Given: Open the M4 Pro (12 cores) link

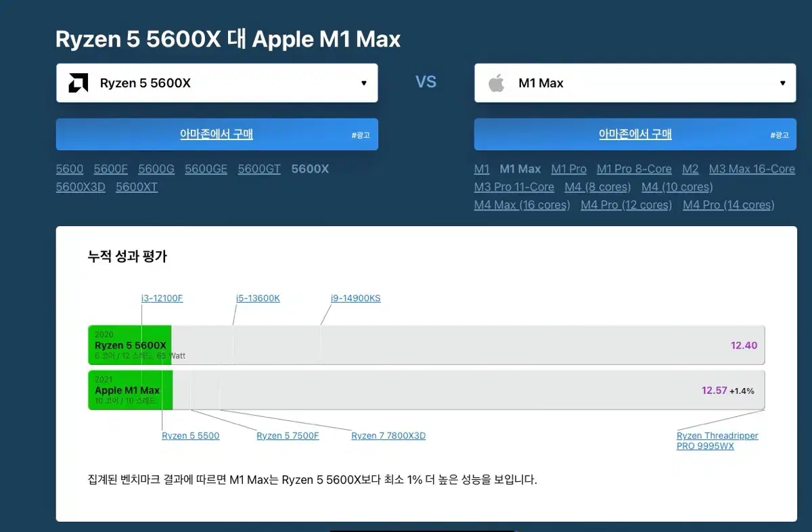Looking at the screenshot, I should click(x=627, y=205).
